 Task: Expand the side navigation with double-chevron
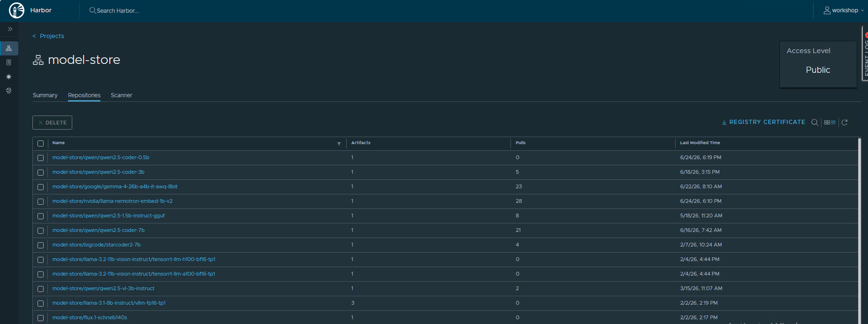10,29
